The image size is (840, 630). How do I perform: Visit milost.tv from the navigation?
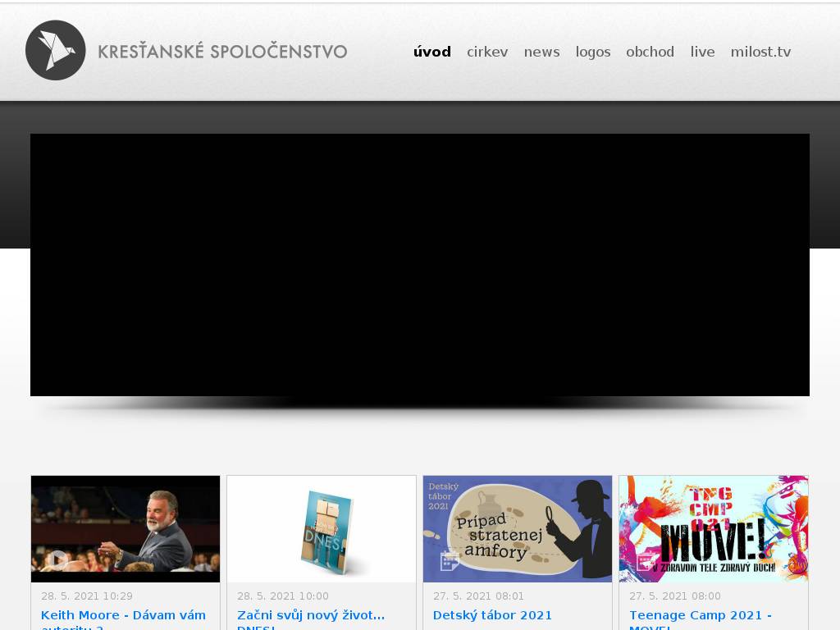(760, 52)
